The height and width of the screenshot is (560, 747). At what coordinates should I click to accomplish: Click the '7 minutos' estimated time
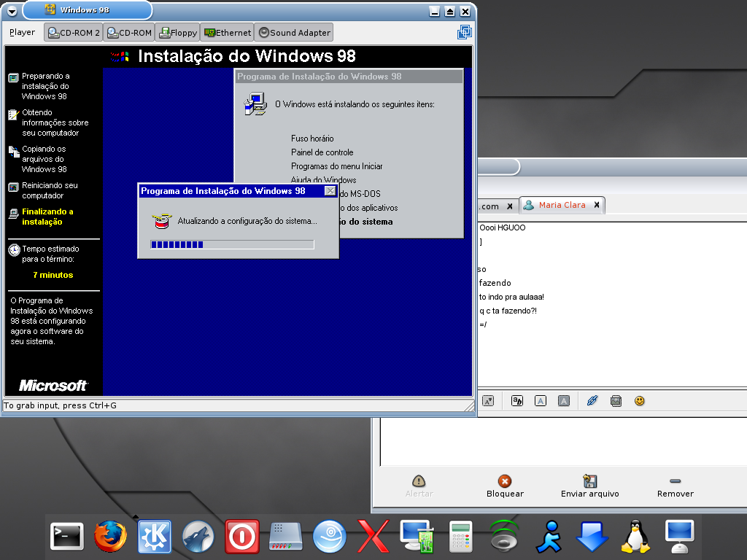pos(53,275)
